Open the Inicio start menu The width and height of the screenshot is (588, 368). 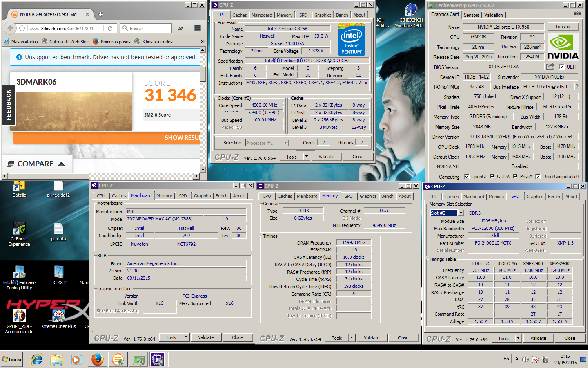point(12,359)
